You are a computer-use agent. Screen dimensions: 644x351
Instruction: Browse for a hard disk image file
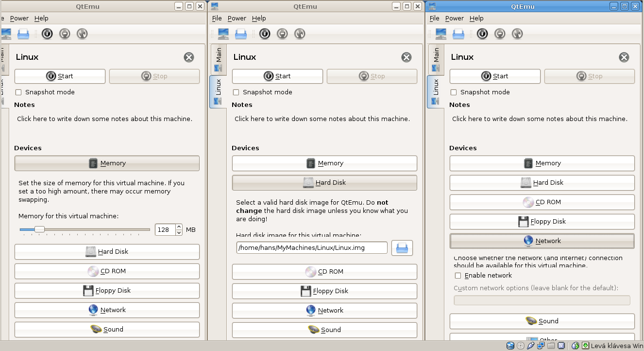(x=402, y=248)
